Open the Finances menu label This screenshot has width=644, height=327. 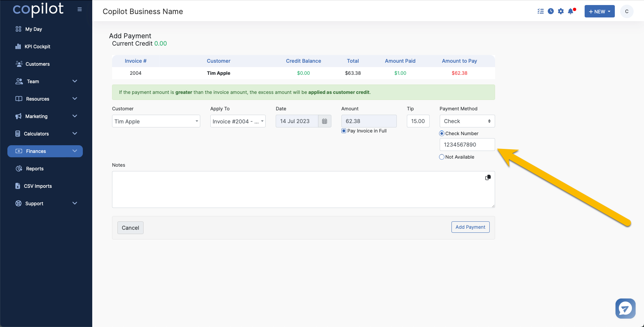(36, 151)
